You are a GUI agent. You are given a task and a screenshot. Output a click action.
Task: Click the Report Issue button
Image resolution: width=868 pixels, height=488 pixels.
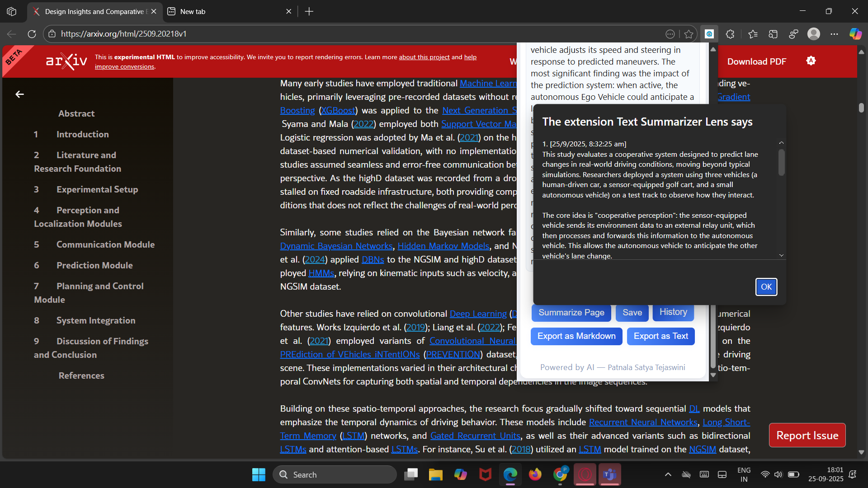[x=807, y=435]
